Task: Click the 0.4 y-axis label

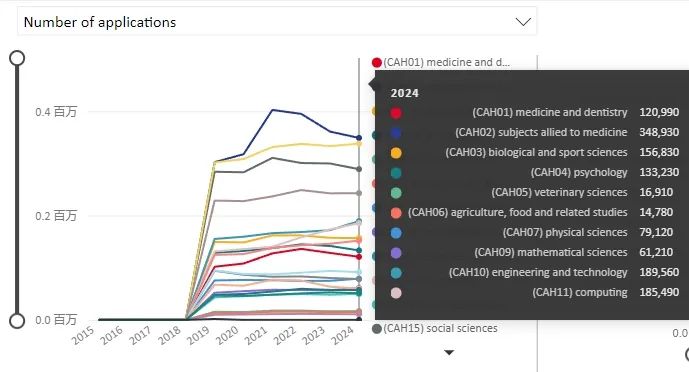Action: pyautogui.click(x=56, y=112)
